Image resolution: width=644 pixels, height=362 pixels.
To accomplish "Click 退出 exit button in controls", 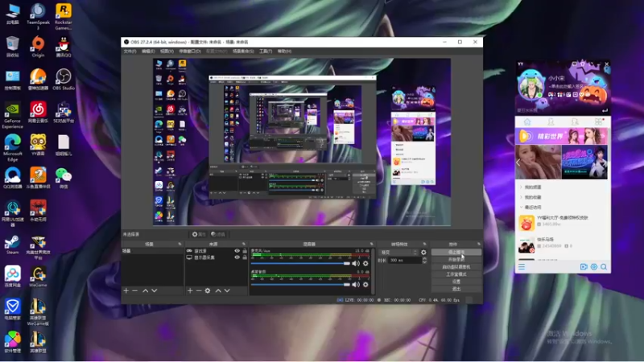I will coord(456,289).
